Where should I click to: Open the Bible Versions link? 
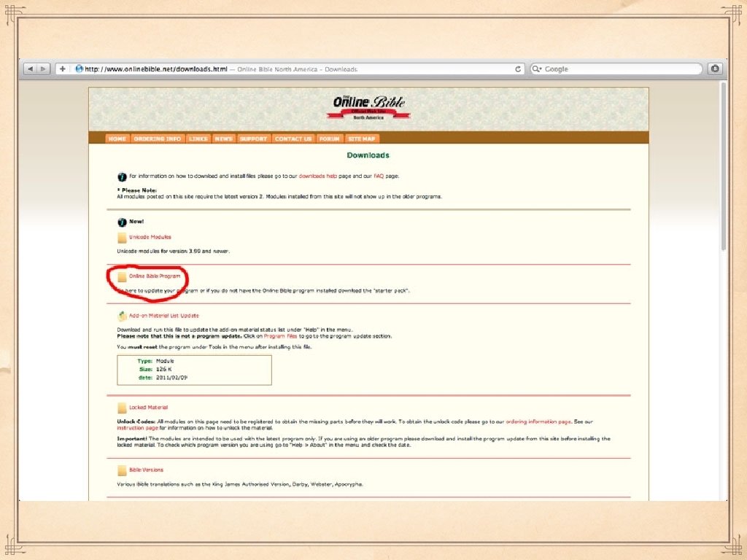click(146, 470)
